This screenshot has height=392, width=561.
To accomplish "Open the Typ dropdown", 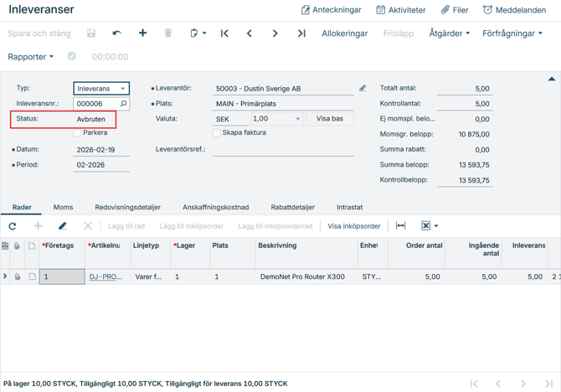I will coord(122,89).
